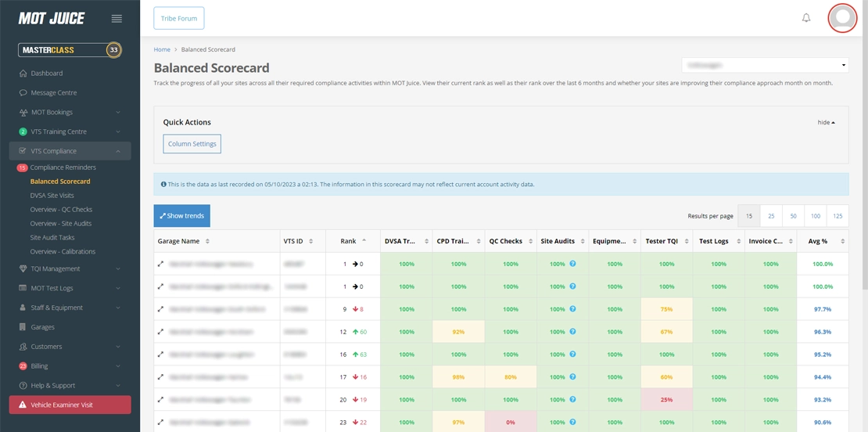Set results per page to 25
Viewport: 868px width, 432px height.
(771, 216)
